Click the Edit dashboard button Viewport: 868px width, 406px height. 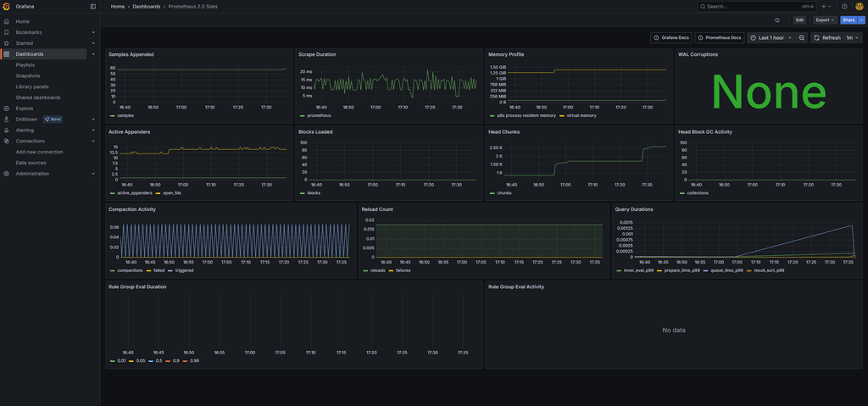(799, 19)
